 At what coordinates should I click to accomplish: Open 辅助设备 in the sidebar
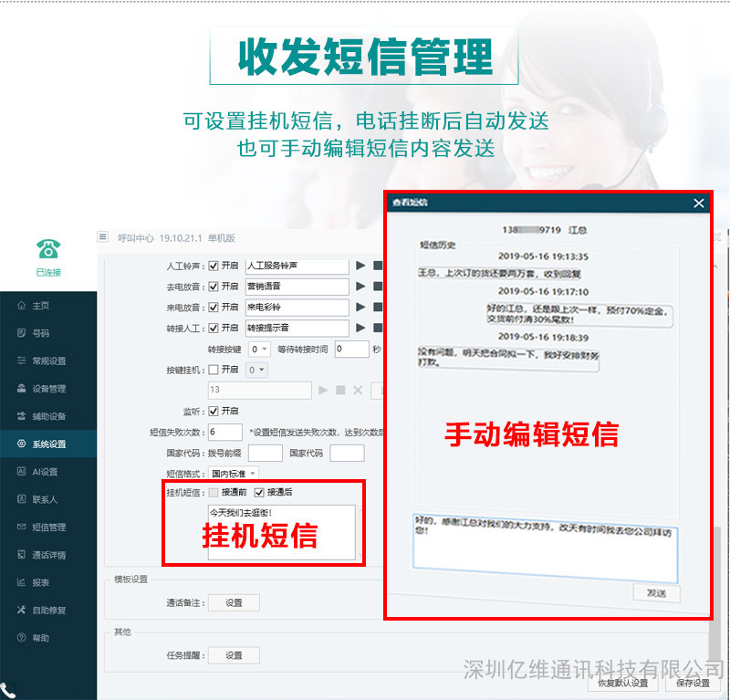pyautogui.click(x=49, y=416)
